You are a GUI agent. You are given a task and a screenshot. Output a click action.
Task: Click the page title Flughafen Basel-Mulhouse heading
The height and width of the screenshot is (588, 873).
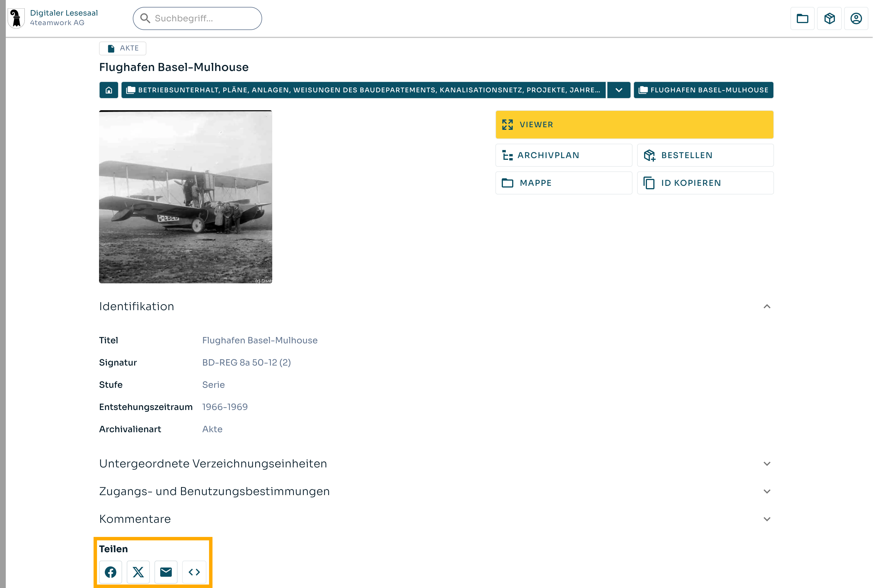point(174,67)
